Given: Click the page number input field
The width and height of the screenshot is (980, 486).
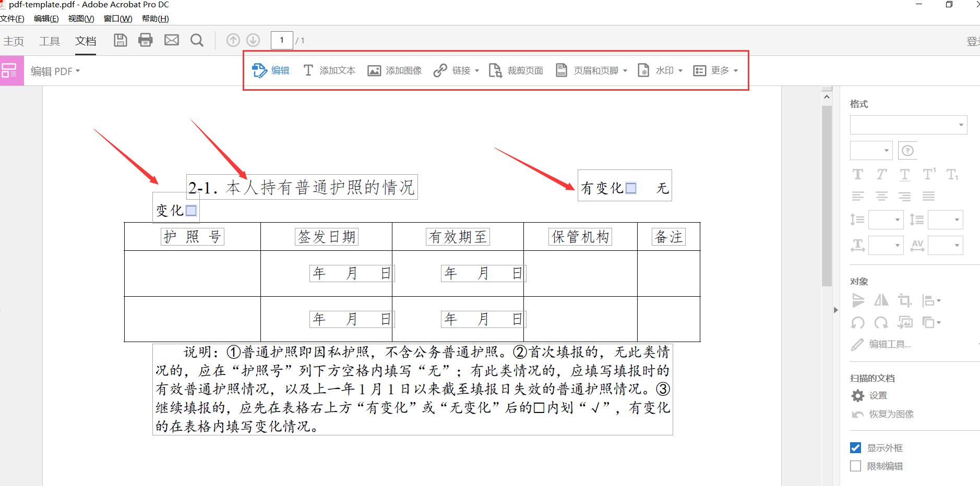Looking at the screenshot, I should [281, 40].
